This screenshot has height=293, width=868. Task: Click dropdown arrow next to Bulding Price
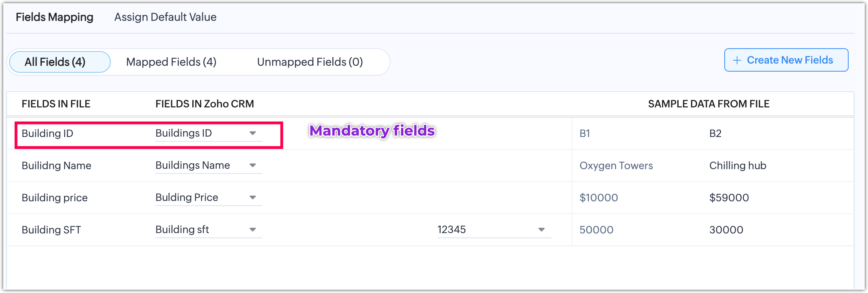253,198
